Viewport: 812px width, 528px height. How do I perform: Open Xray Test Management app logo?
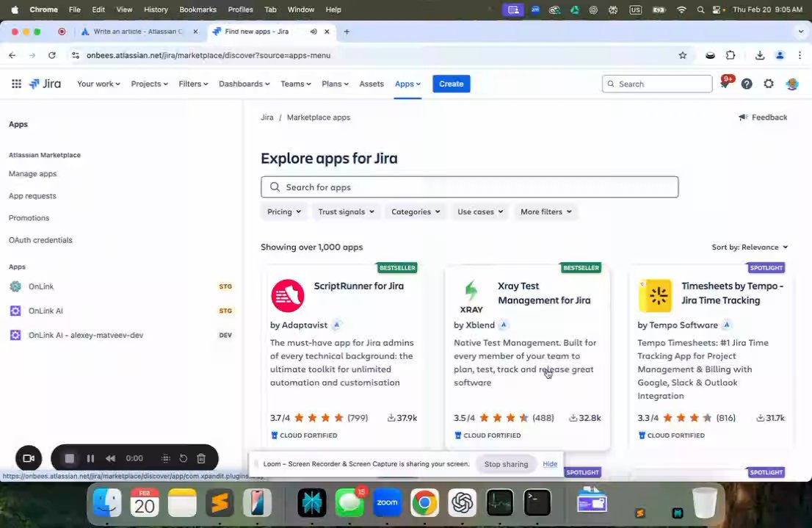tap(471, 297)
